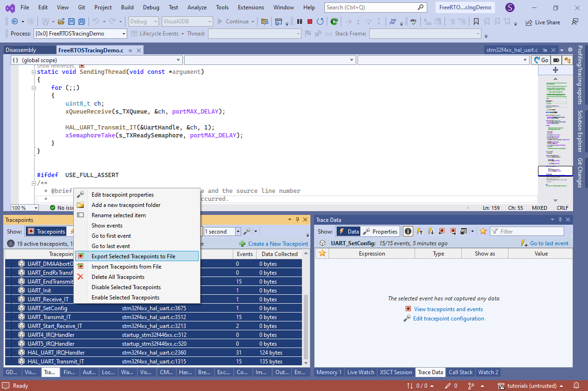Open the Debug menu

[x=151, y=7]
